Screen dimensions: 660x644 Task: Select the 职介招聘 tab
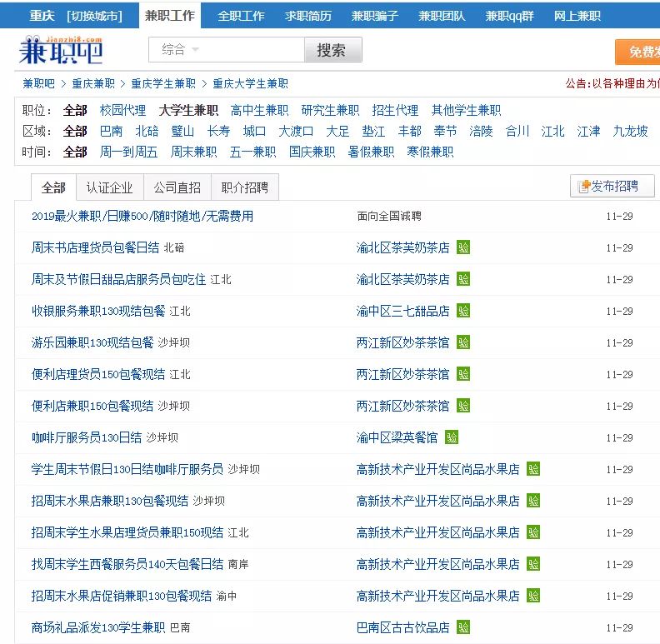(244, 187)
